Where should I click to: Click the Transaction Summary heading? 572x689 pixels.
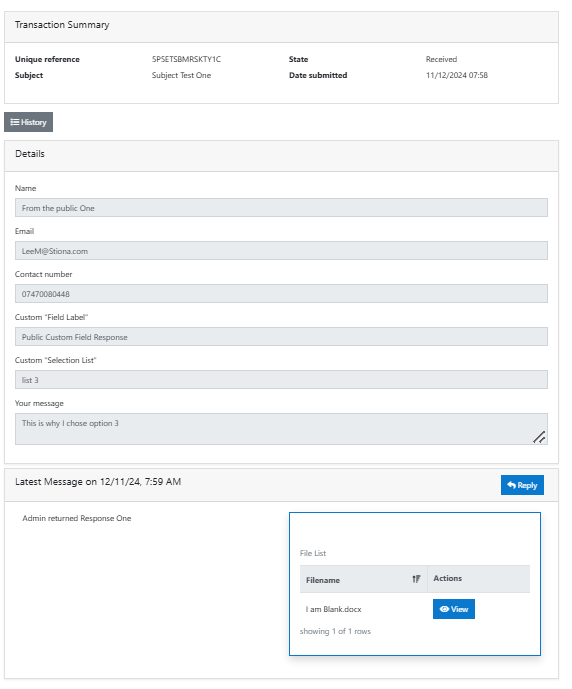62,25
